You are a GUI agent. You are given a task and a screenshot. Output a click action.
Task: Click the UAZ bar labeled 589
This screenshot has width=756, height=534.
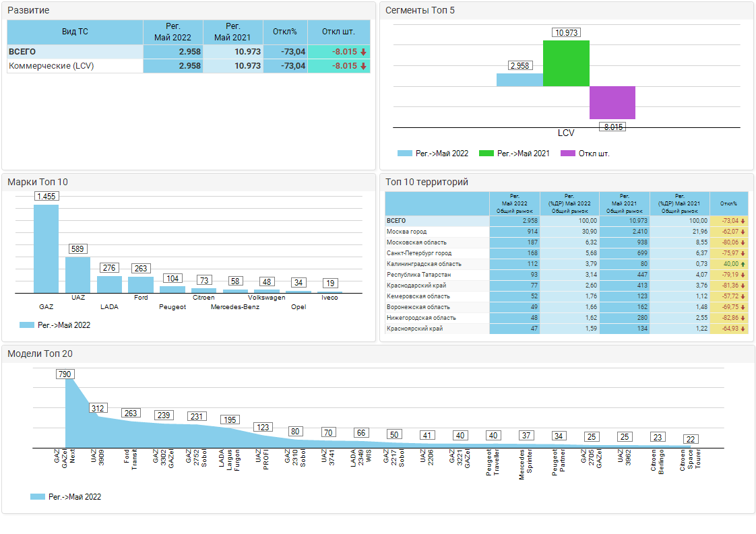(x=77, y=275)
